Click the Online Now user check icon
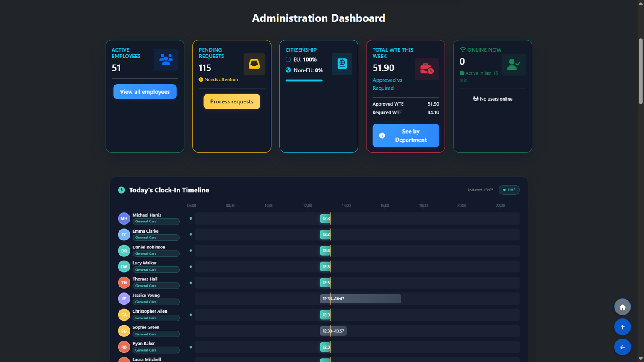Screen dimensions: 644x362 pos(514,65)
